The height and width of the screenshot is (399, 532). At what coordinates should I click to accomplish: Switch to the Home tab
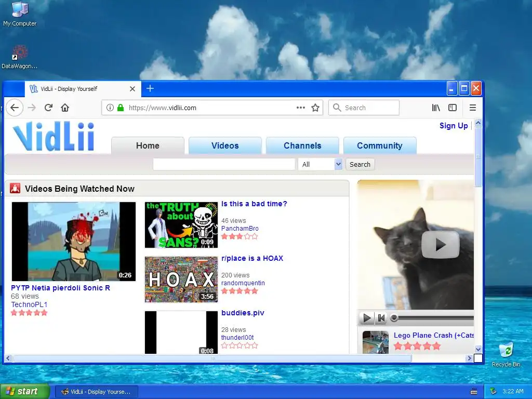[148, 145]
